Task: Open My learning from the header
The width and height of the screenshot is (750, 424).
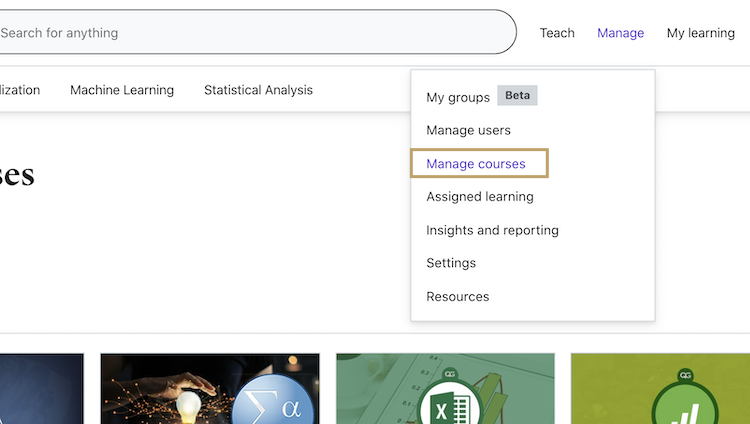Action: click(700, 33)
